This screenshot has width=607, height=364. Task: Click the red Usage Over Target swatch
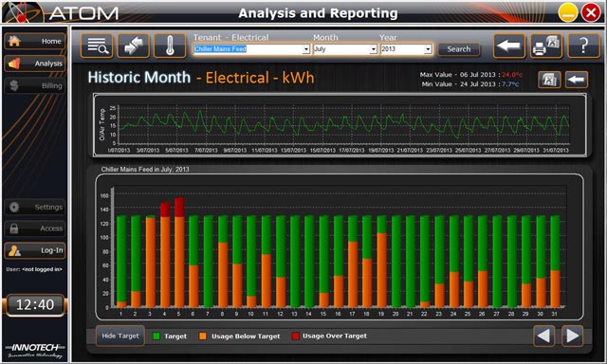coord(295,337)
